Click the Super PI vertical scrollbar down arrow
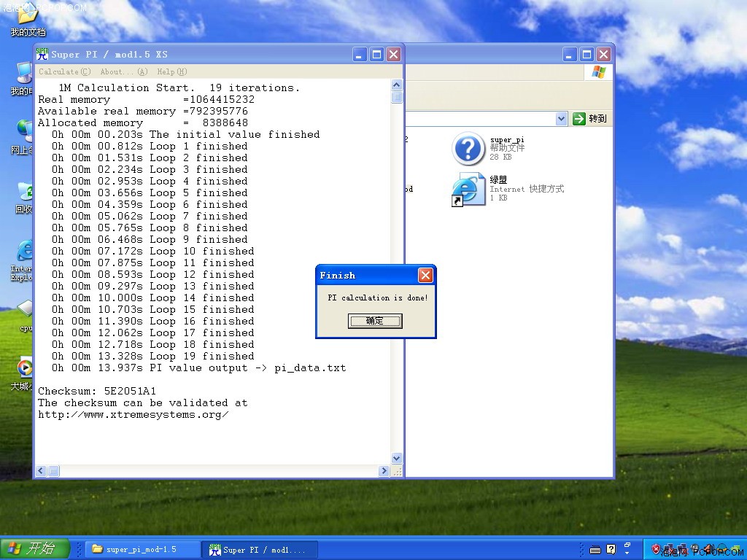 pyautogui.click(x=396, y=458)
